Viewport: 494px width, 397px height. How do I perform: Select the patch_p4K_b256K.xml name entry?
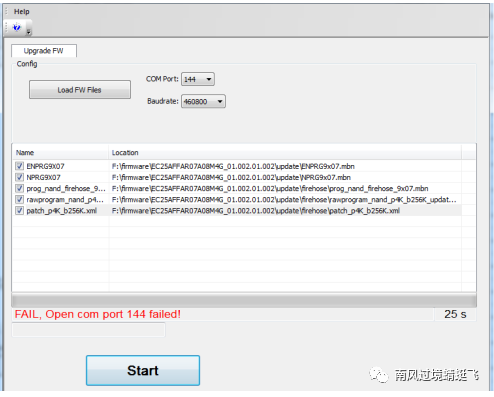click(62, 211)
